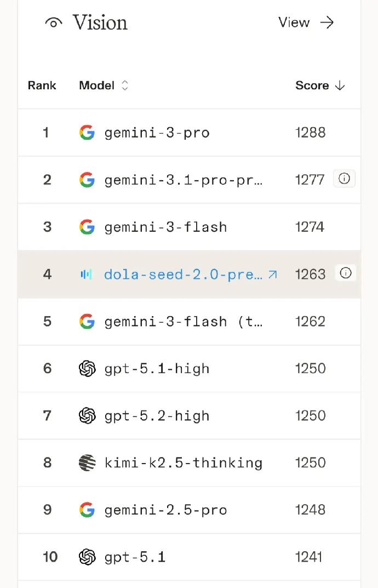This screenshot has width=378, height=588.
Task: Open the dola-seed-2.0 model link
Action: coord(183,274)
